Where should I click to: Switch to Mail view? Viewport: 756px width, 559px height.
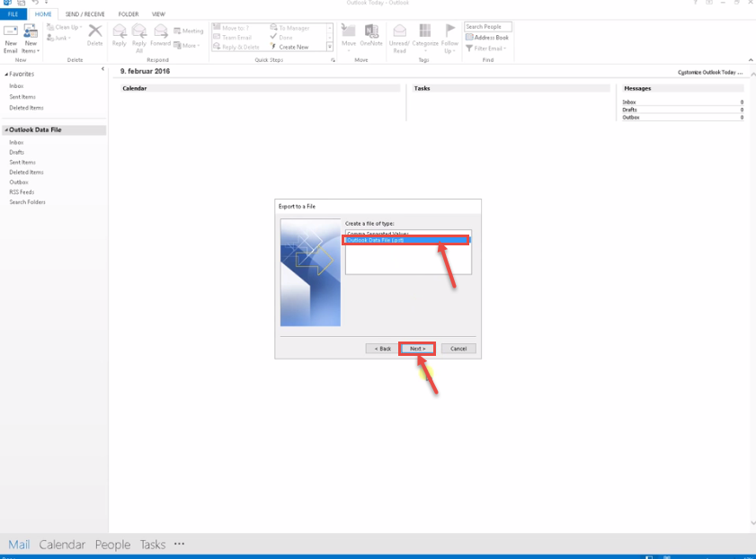[19, 545]
